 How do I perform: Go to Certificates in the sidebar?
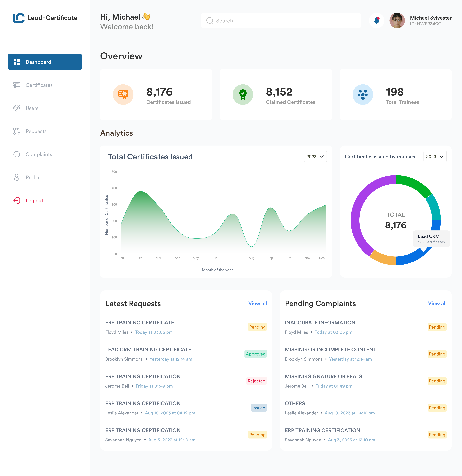click(45, 85)
